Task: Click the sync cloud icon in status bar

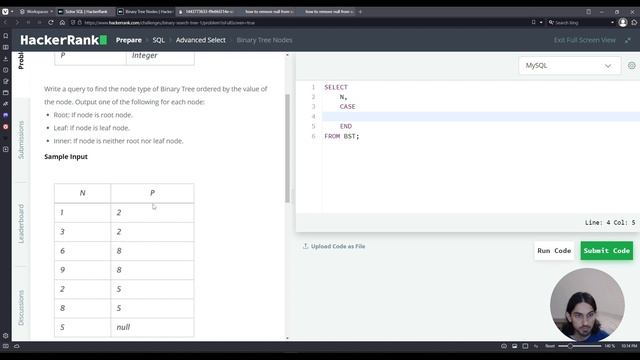Action: point(17,346)
